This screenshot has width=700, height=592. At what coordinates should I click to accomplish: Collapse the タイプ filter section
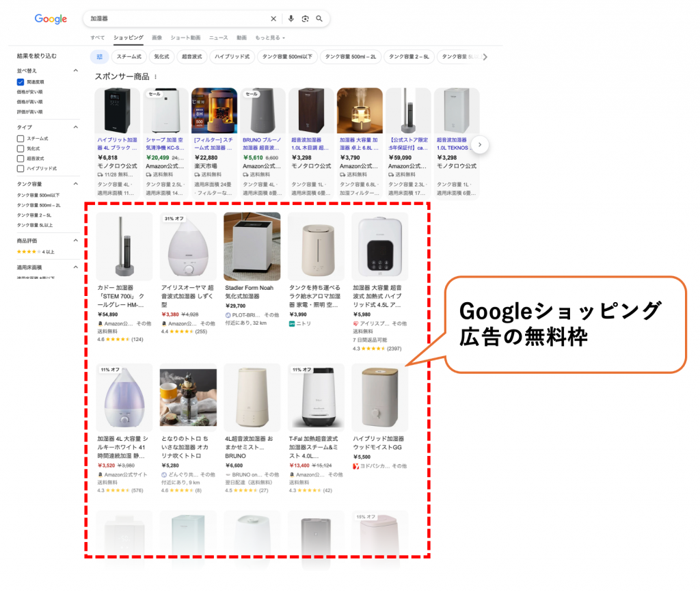point(76,126)
